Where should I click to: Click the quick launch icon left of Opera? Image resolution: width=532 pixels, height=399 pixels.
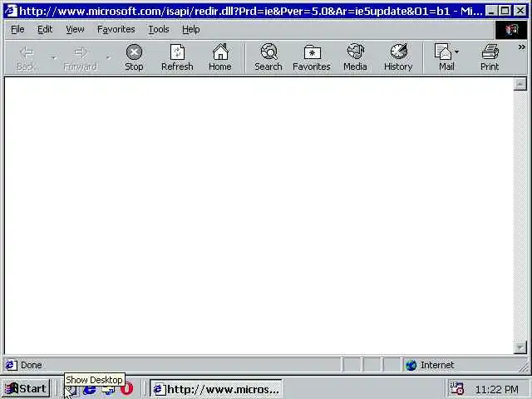(108, 390)
